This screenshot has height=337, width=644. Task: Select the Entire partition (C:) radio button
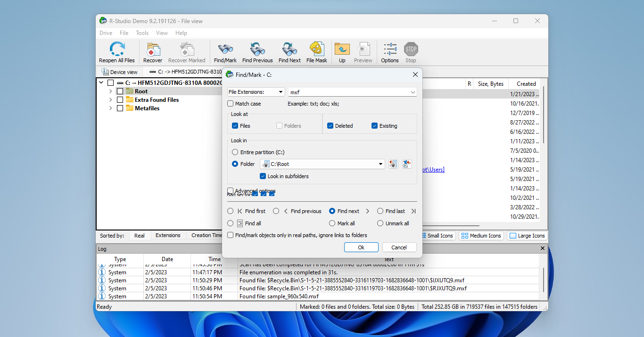[x=235, y=152]
